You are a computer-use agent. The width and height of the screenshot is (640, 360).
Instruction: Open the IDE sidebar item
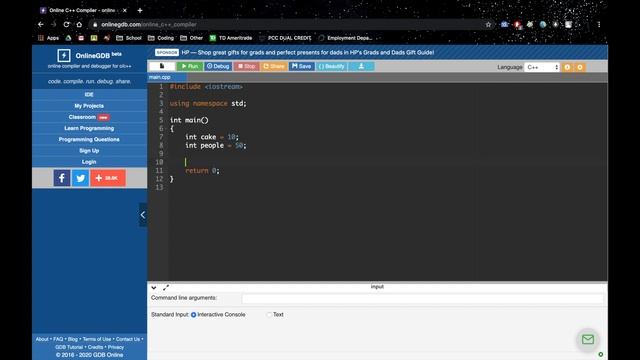point(89,94)
